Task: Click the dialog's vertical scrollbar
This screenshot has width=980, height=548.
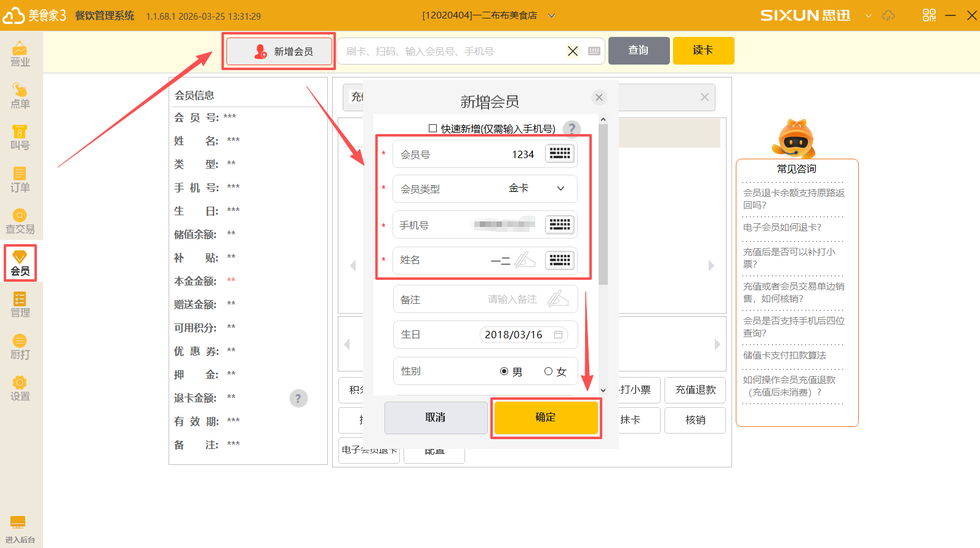Action: 603,203
